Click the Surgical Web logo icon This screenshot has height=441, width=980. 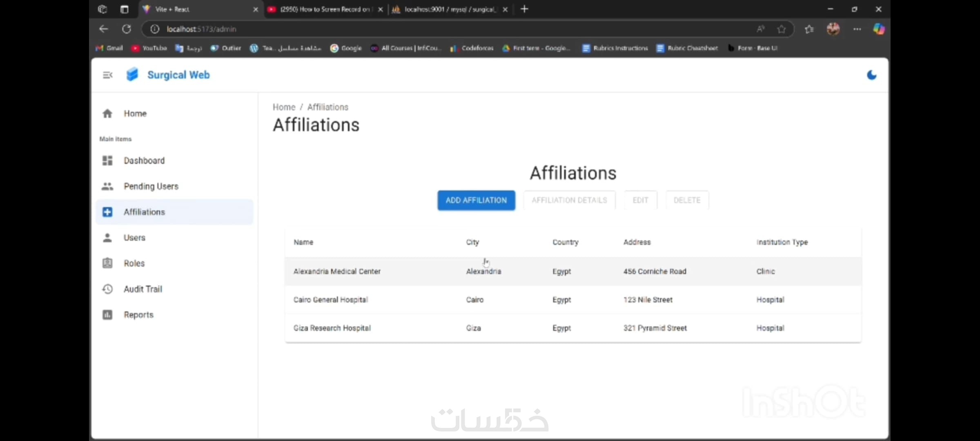click(132, 75)
